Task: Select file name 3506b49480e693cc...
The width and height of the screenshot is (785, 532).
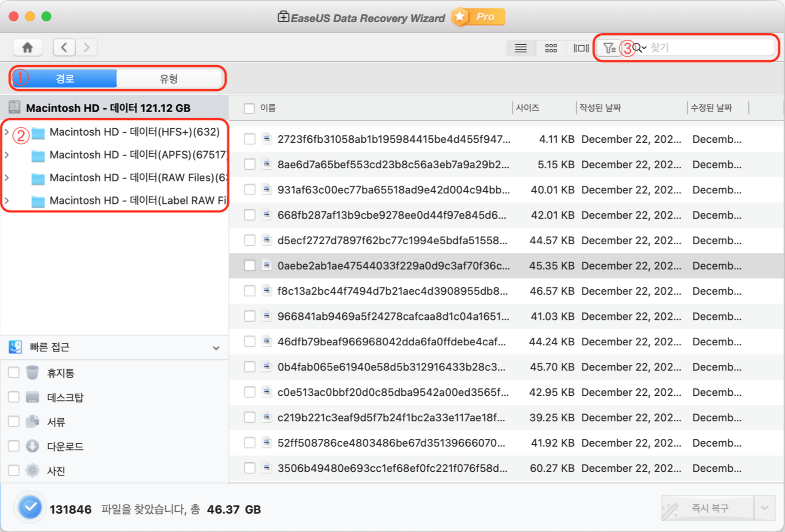Action: (393, 469)
